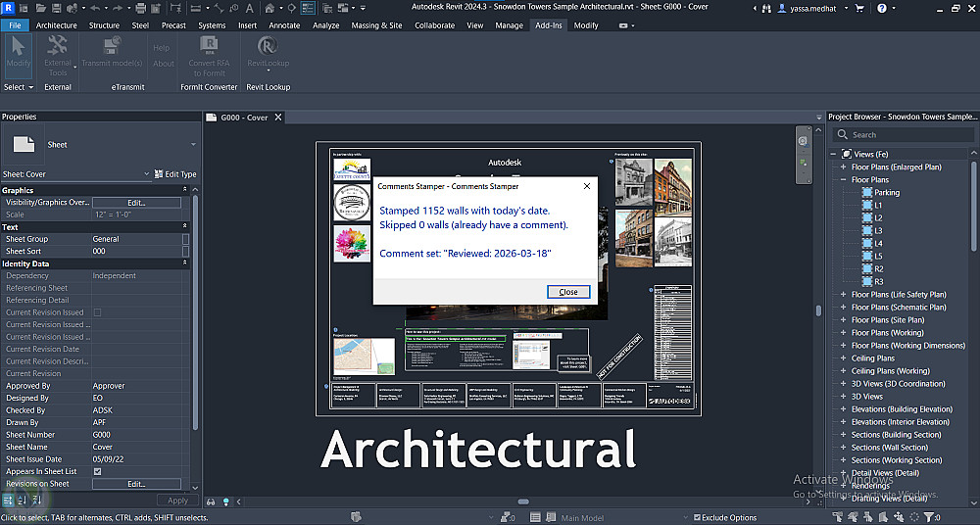Switch to the Annotate ribbon tab
This screenshot has width=980, height=525.
(284, 25)
